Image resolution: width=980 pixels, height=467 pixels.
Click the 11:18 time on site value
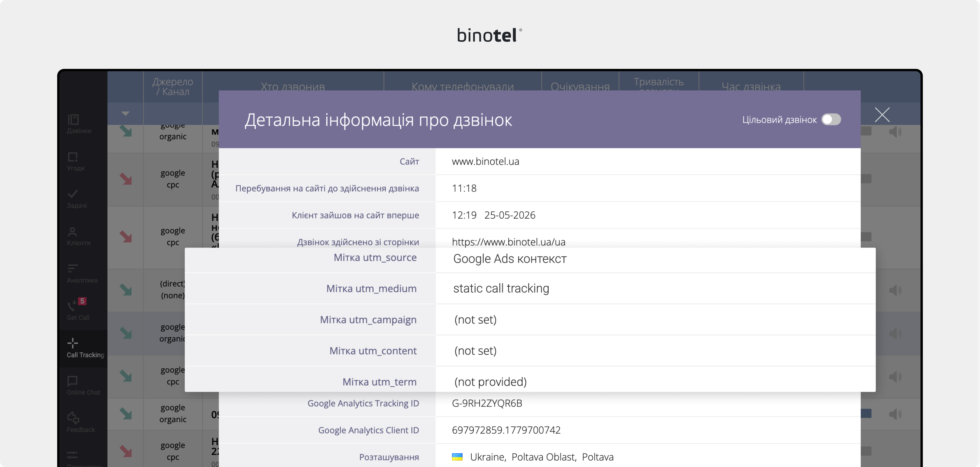tap(464, 188)
